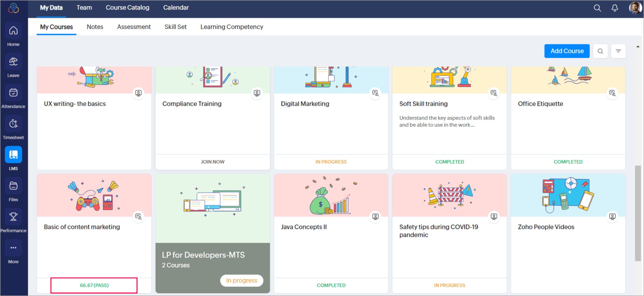
Task: Click course type icon on Compliance Training card
Action: pyautogui.click(x=257, y=93)
